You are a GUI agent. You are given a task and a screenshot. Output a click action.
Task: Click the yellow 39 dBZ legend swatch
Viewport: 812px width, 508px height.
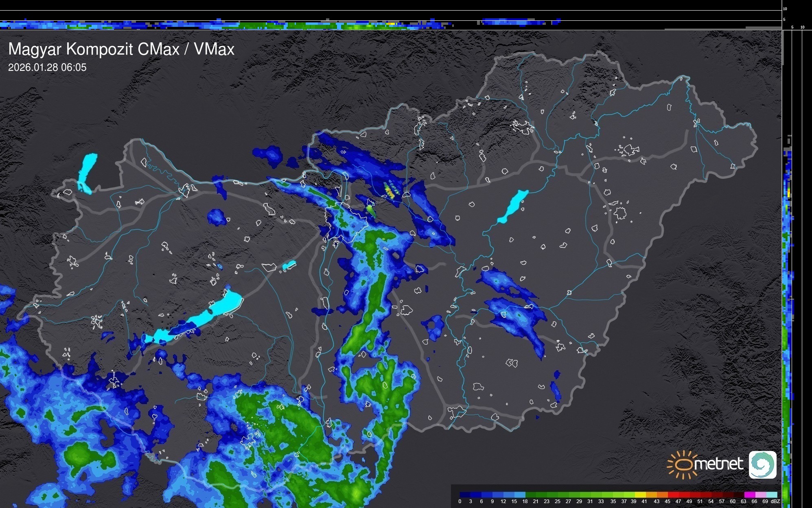(640, 495)
